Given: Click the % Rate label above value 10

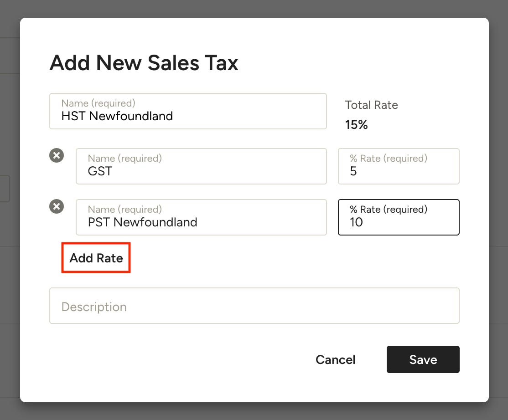Looking at the screenshot, I should (388, 209).
